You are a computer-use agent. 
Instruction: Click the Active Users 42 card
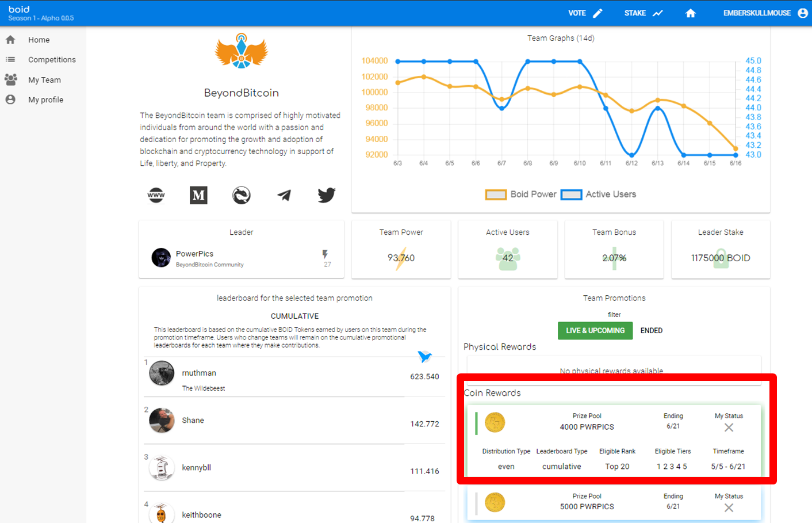pyautogui.click(x=508, y=249)
